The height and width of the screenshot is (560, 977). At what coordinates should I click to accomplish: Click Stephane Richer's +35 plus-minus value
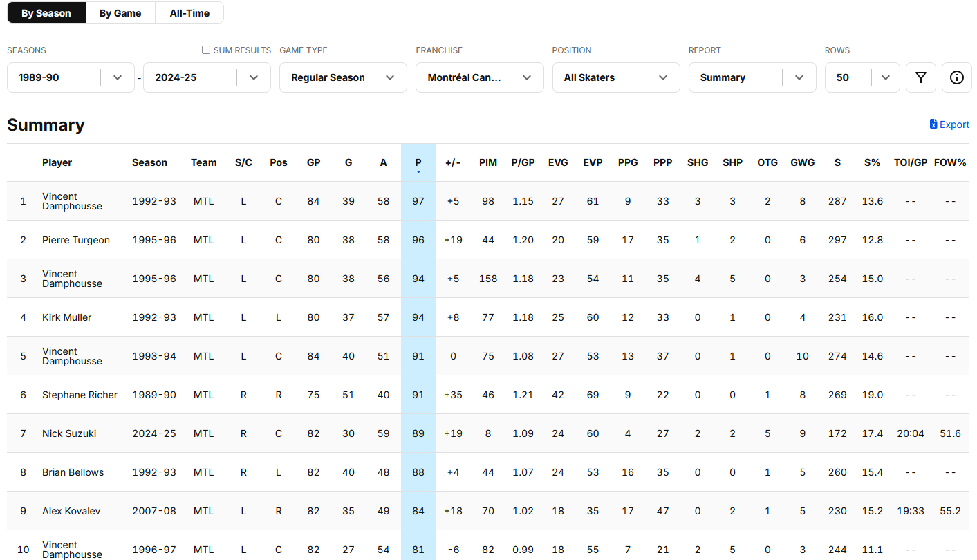point(453,395)
